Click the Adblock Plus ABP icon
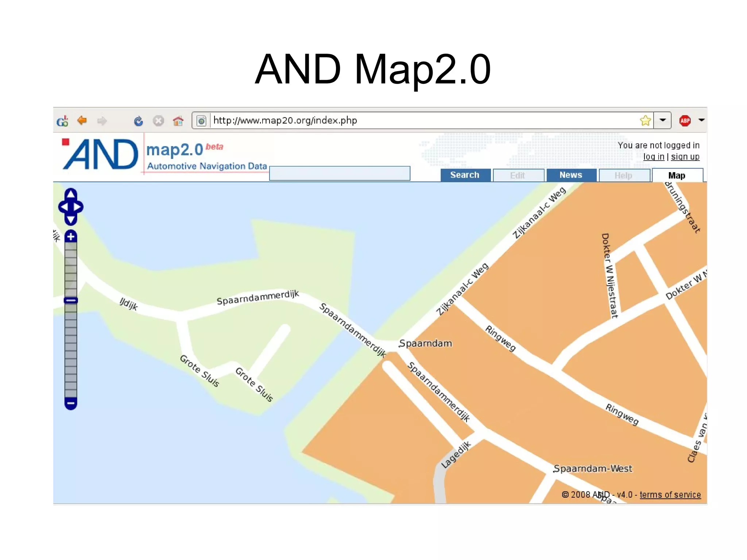The height and width of the screenshot is (560, 747). pos(685,120)
